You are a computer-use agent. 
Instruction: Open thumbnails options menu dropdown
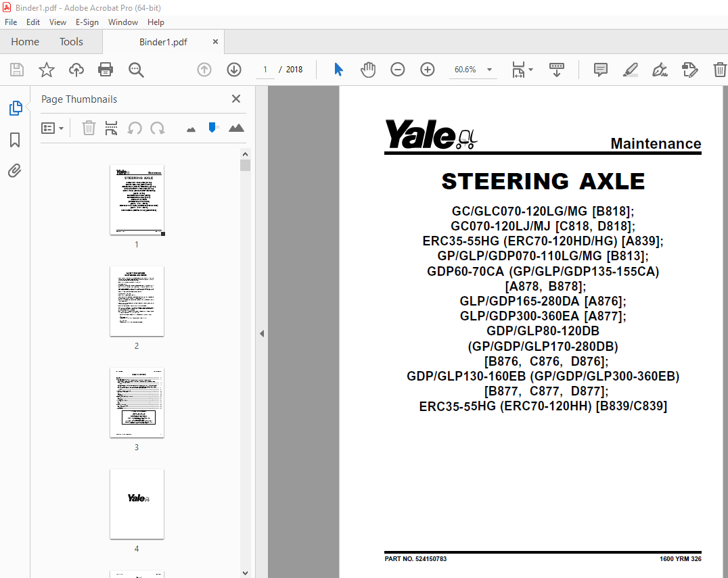click(x=52, y=128)
